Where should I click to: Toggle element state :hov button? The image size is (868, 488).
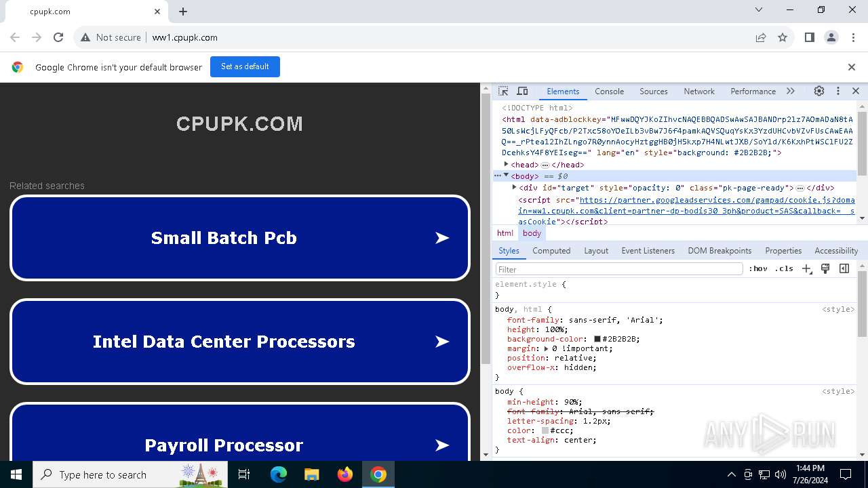758,269
